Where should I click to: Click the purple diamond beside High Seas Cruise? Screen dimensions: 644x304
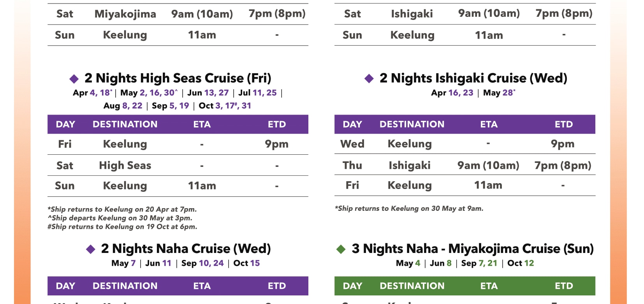click(x=74, y=79)
